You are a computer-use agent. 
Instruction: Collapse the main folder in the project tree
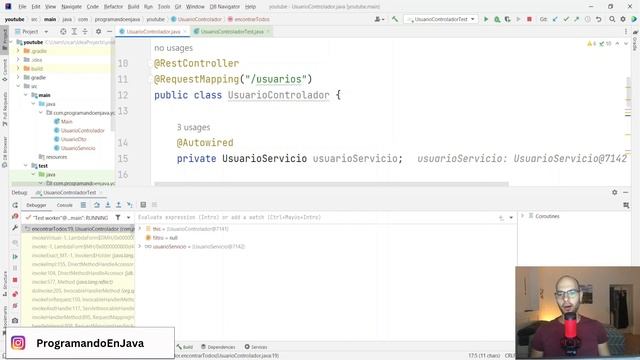(26, 95)
